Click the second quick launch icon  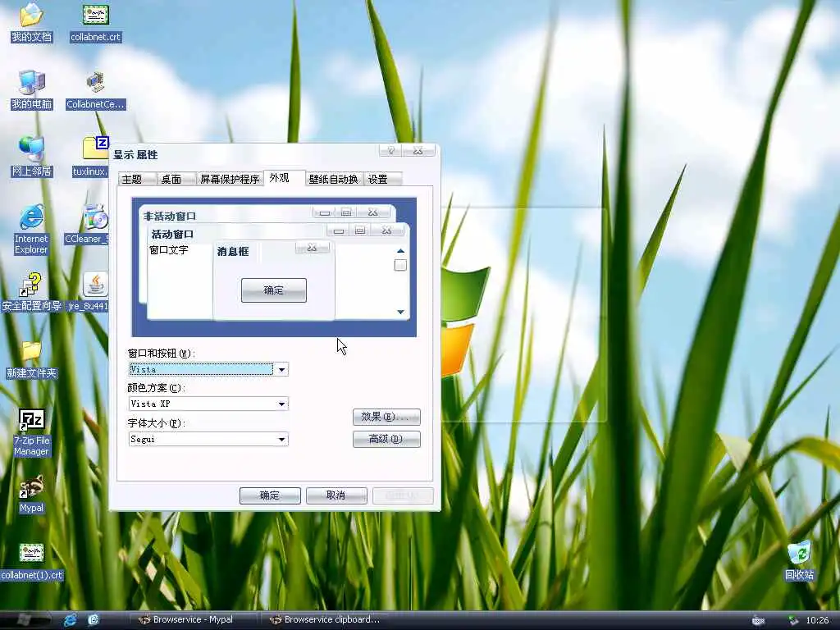(x=94, y=620)
